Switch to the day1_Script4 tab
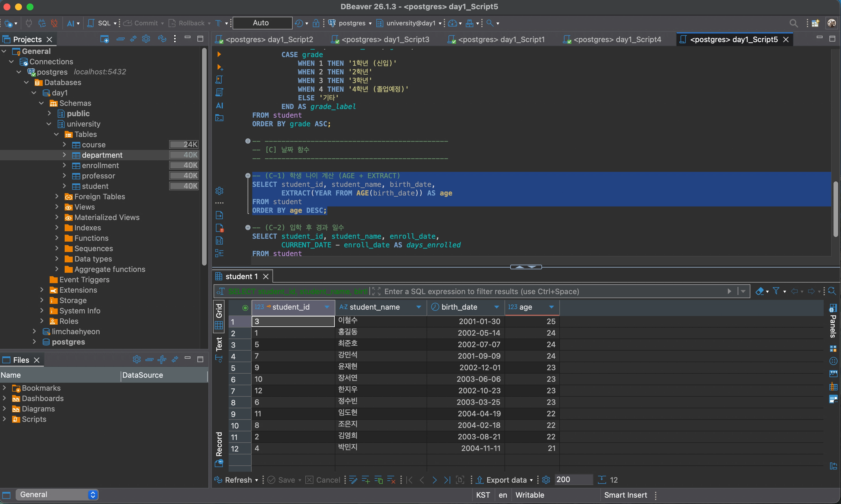The width and height of the screenshot is (841, 504). (x=612, y=40)
